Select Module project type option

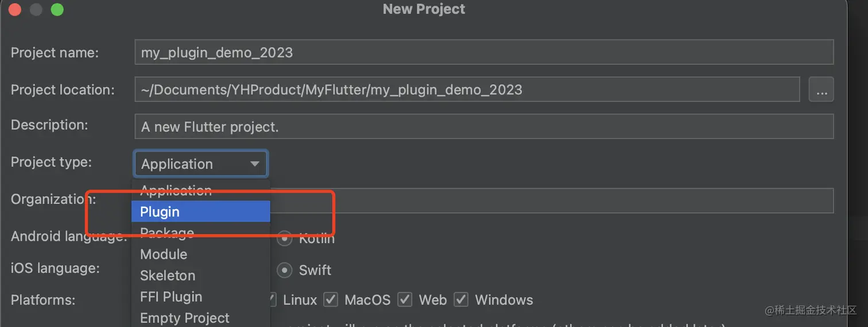[x=164, y=254]
